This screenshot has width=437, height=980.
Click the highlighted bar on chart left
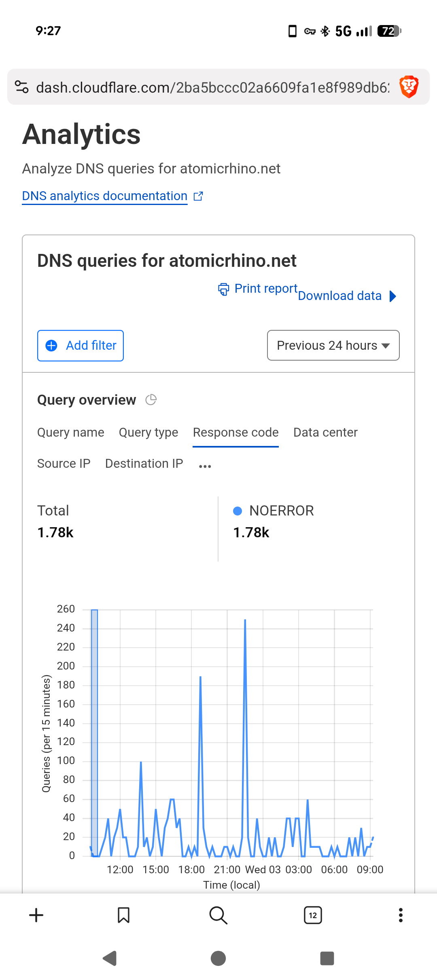(94, 733)
